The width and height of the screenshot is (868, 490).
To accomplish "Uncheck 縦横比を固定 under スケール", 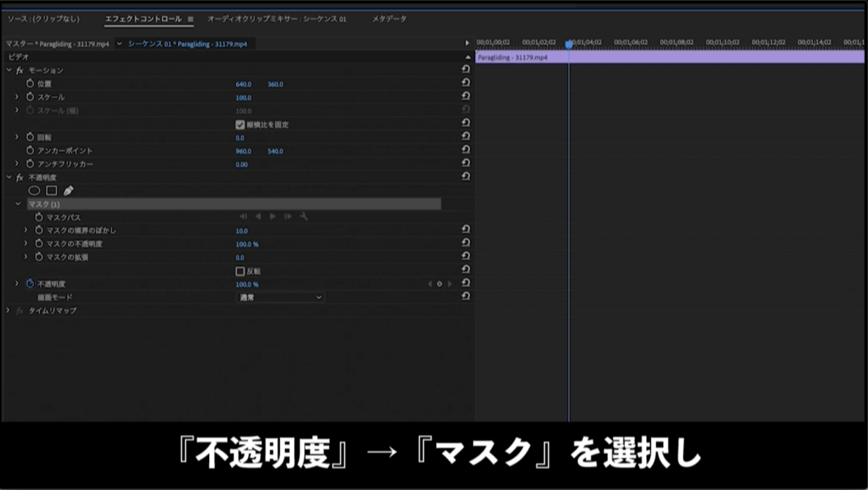I will [242, 124].
